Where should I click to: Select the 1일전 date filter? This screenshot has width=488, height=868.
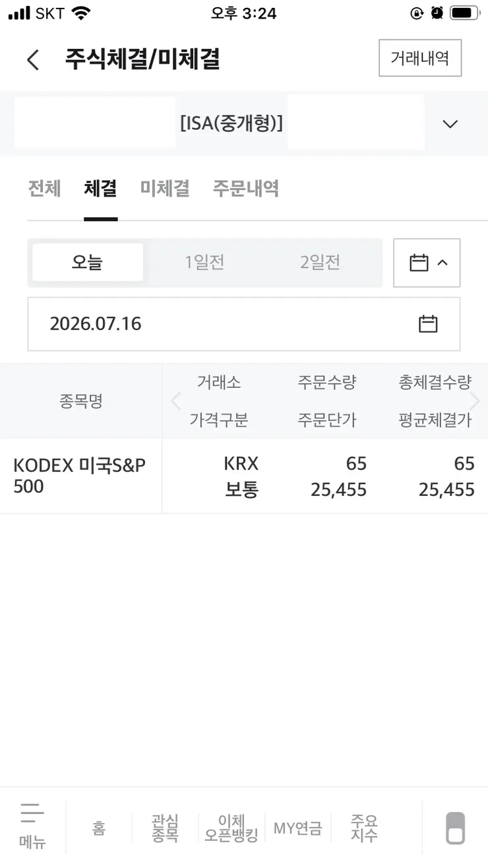[204, 263]
